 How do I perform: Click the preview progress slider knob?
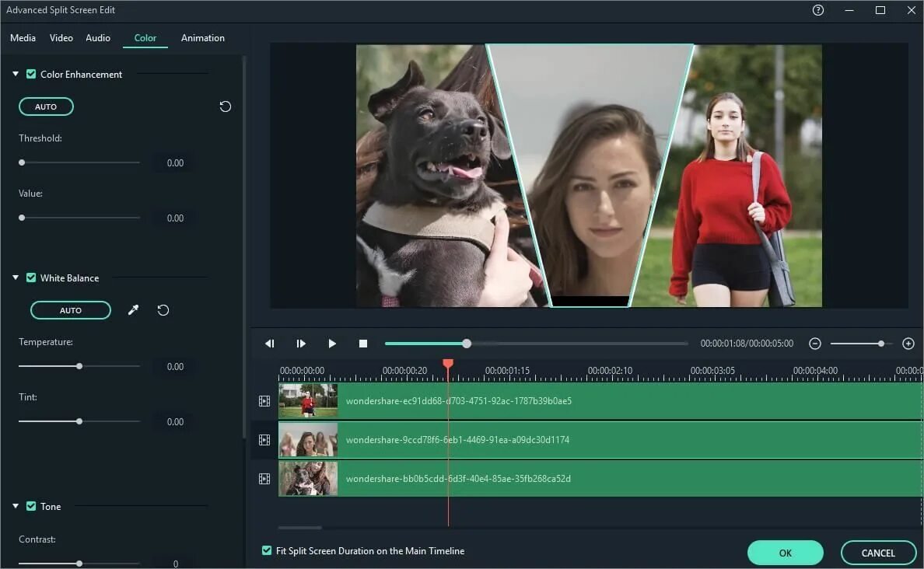pyautogui.click(x=467, y=344)
